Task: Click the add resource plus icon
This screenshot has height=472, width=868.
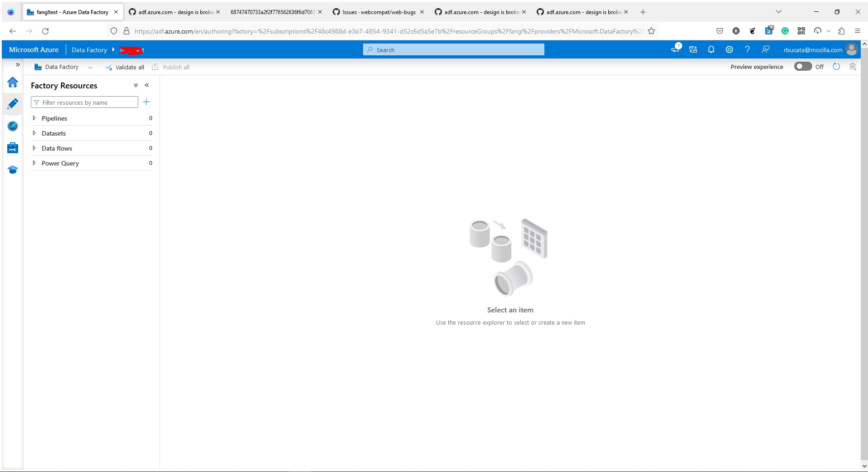Action: coord(146,102)
